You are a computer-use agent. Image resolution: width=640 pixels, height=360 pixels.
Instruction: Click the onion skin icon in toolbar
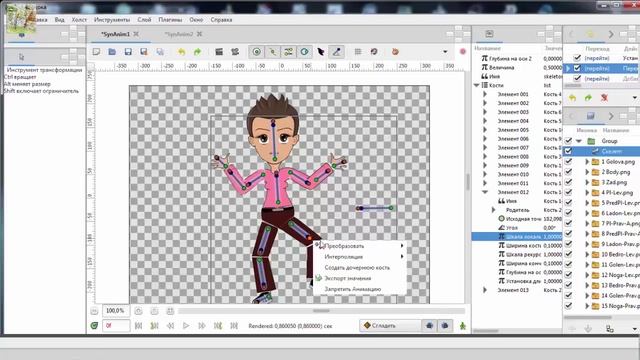pos(374,52)
